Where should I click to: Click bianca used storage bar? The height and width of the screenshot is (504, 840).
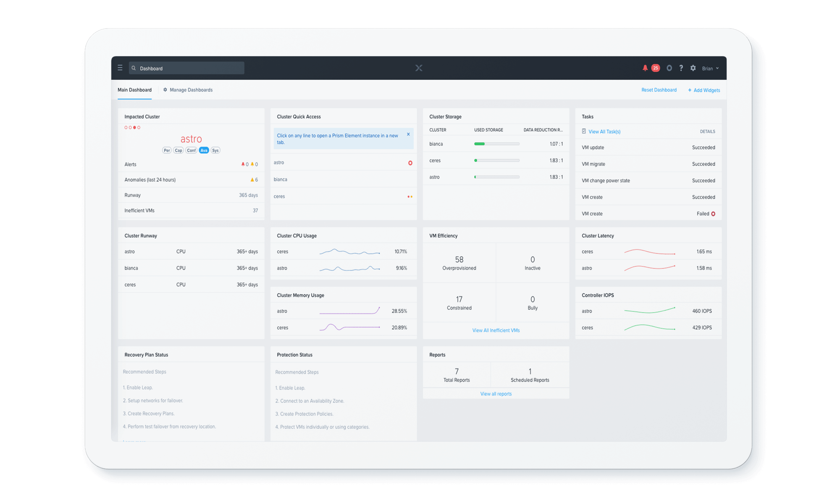click(496, 144)
